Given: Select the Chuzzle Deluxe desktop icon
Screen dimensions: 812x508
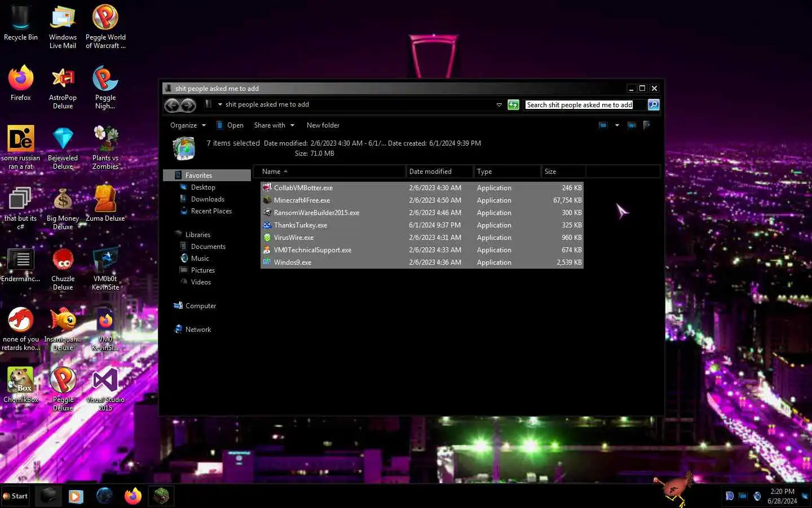Looking at the screenshot, I should point(63,269).
